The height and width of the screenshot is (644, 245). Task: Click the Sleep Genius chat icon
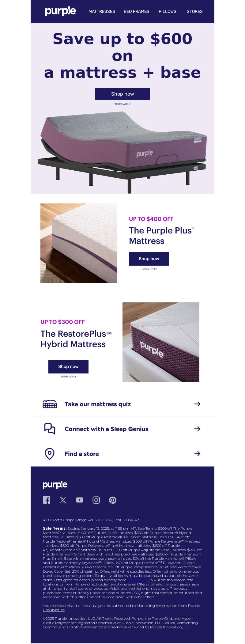(x=50, y=429)
